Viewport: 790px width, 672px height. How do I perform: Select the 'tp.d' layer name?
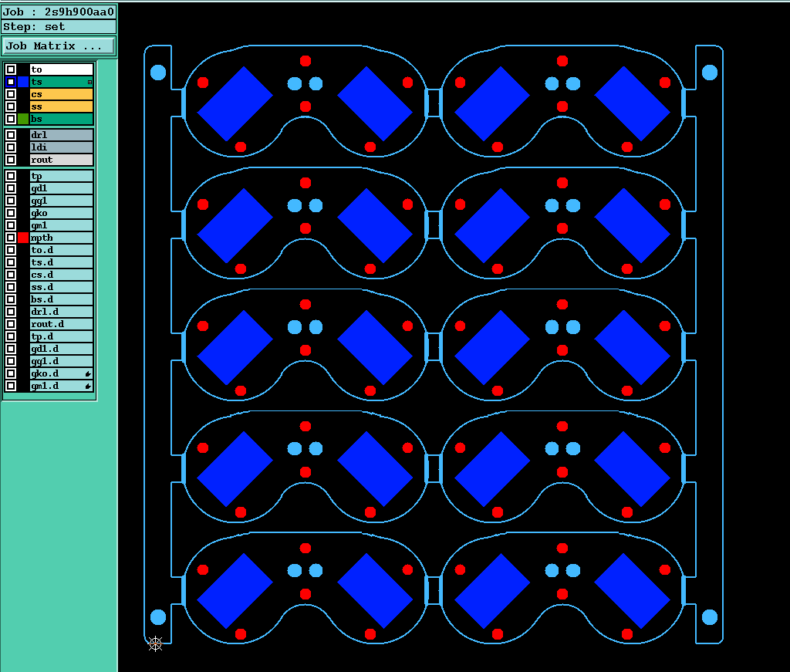pos(62,336)
